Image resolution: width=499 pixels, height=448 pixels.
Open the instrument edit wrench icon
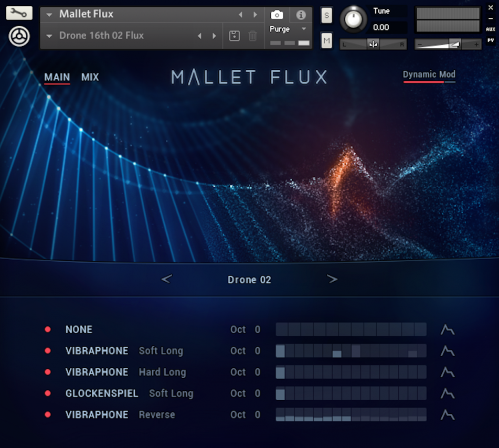point(19,12)
